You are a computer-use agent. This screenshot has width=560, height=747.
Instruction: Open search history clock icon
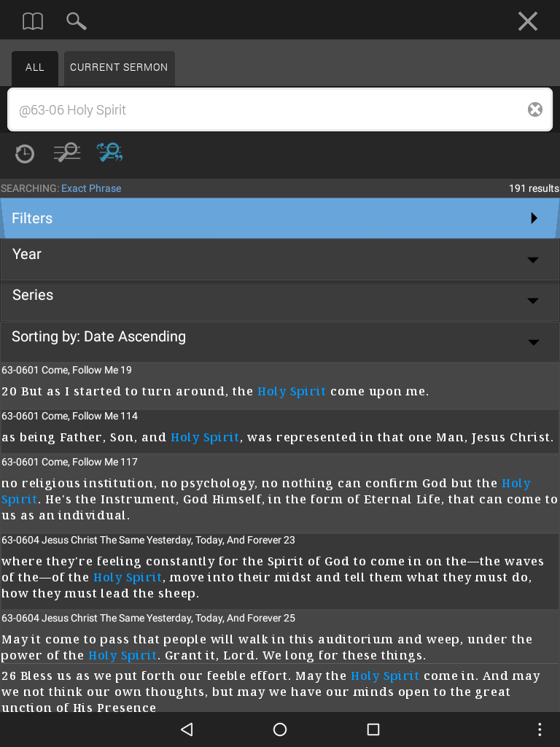click(25, 154)
